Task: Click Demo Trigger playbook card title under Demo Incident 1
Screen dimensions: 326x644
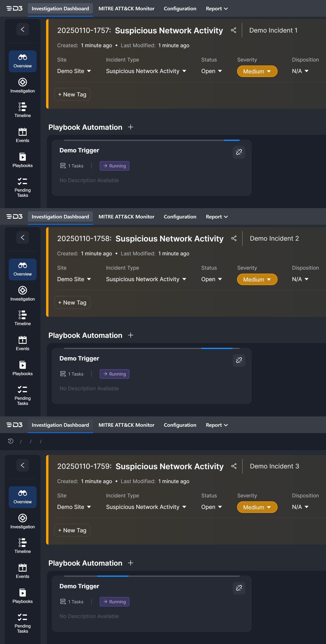Action: tap(79, 150)
